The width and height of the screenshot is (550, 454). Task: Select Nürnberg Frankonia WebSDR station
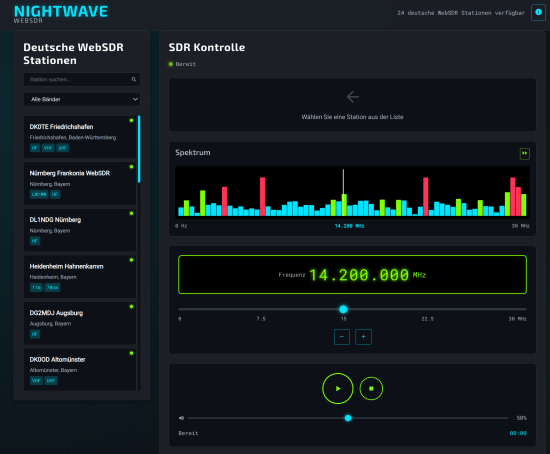click(x=80, y=183)
